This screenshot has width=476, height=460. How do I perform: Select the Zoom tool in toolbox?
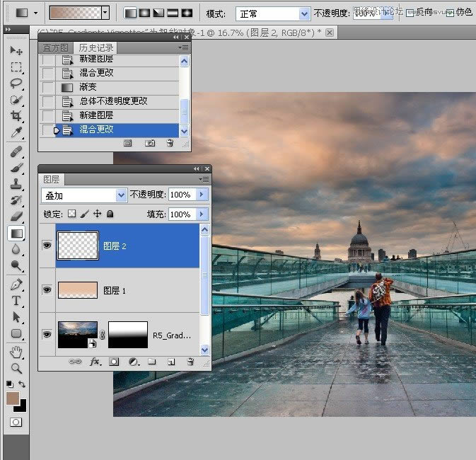(x=16, y=369)
